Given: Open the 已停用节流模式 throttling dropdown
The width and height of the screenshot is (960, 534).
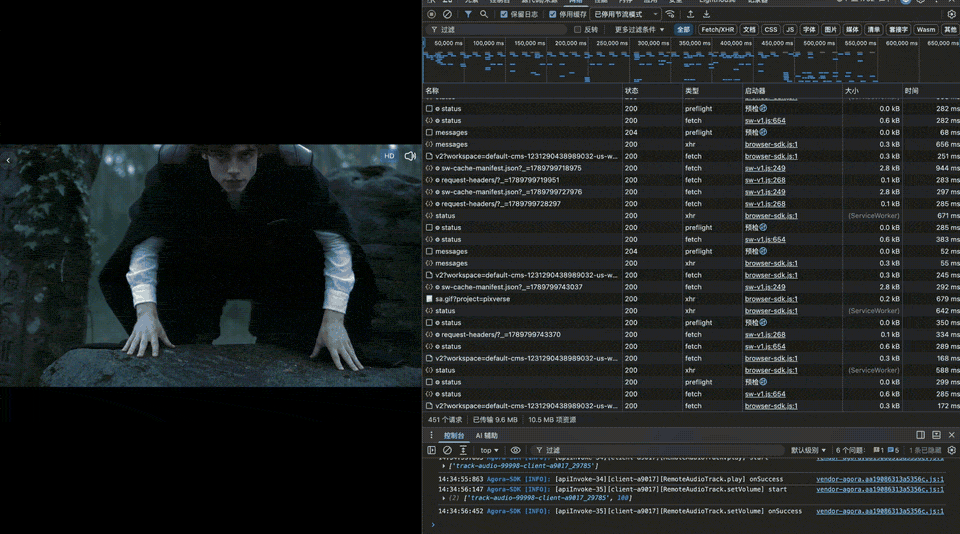Looking at the screenshot, I should (x=626, y=14).
